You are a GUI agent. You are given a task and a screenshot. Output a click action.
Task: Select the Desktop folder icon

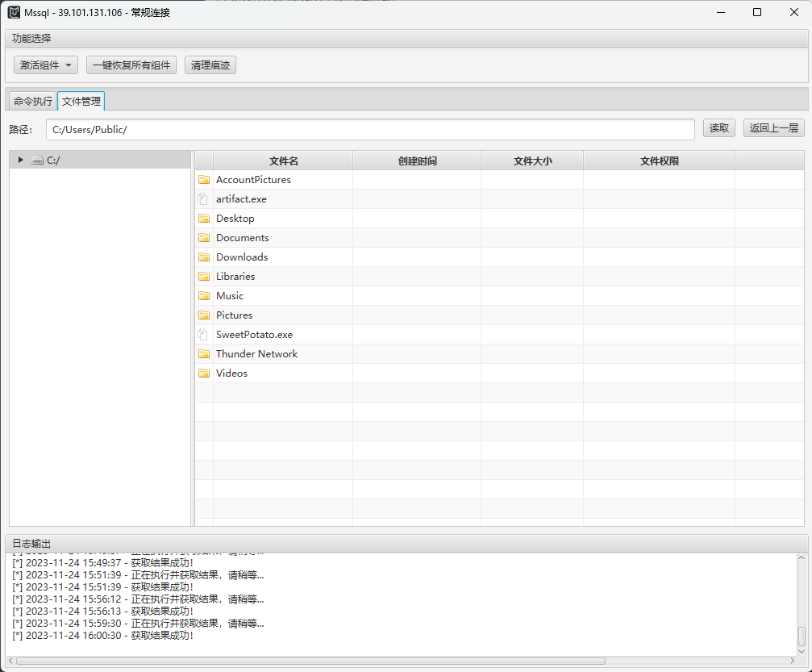[204, 219]
